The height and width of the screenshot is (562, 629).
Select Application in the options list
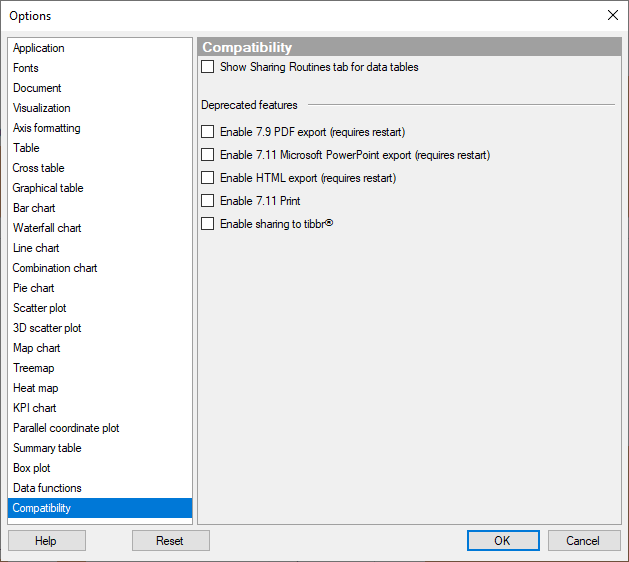pos(39,48)
